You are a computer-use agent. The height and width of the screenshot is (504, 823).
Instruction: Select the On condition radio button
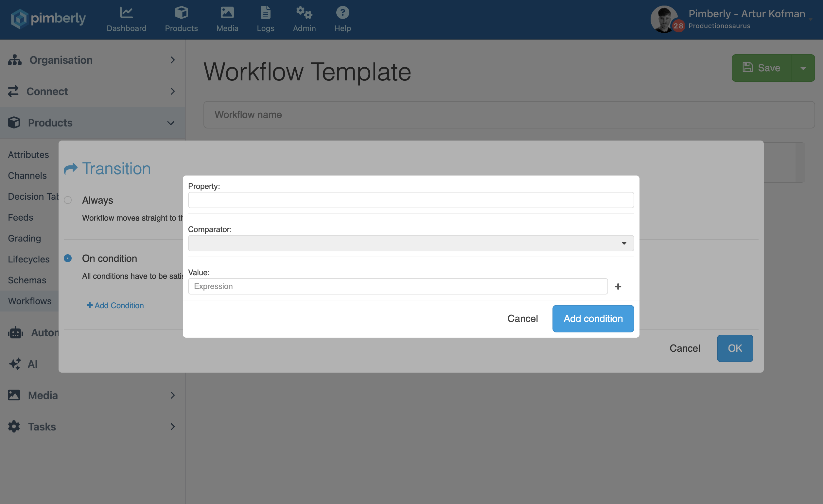[68, 258]
